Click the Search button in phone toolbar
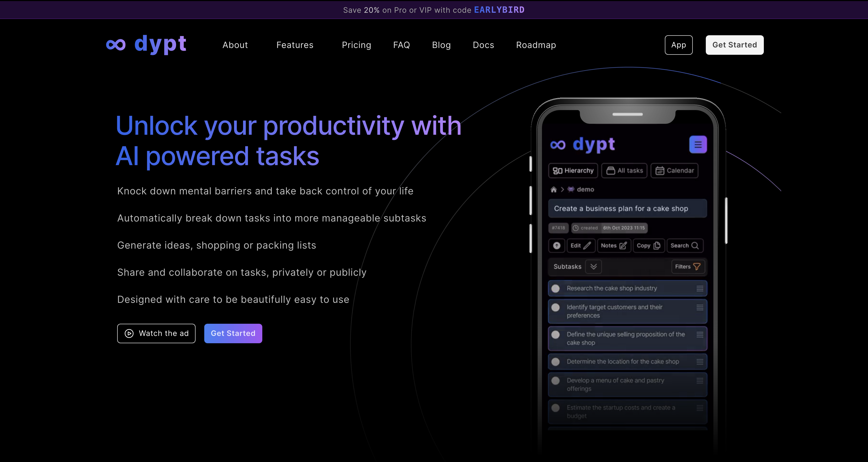The height and width of the screenshot is (462, 868). pos(685,245)
